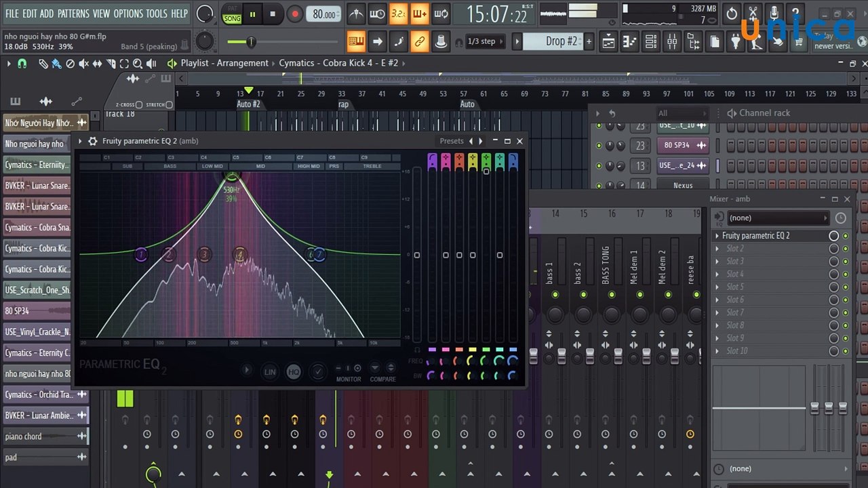Expand the EQ plugin menu arrow
868x488 pixels.
(x=80, y=141)
